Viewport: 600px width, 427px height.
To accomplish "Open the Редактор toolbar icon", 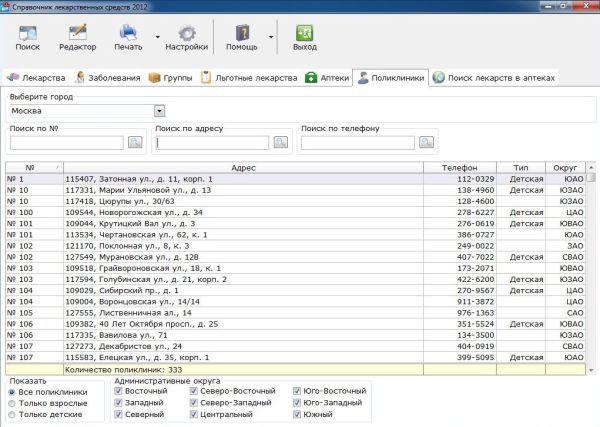I will click(78, 38).
